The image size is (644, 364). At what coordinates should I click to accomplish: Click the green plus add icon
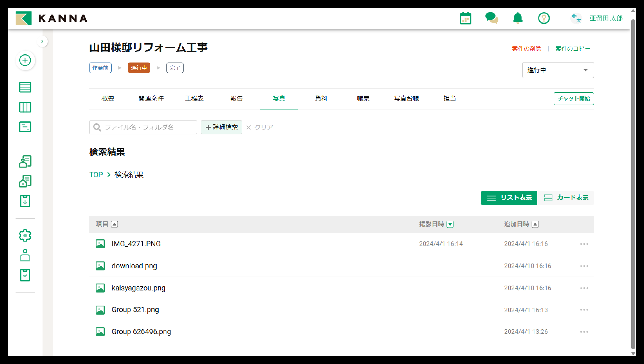[x=25, y=60]
